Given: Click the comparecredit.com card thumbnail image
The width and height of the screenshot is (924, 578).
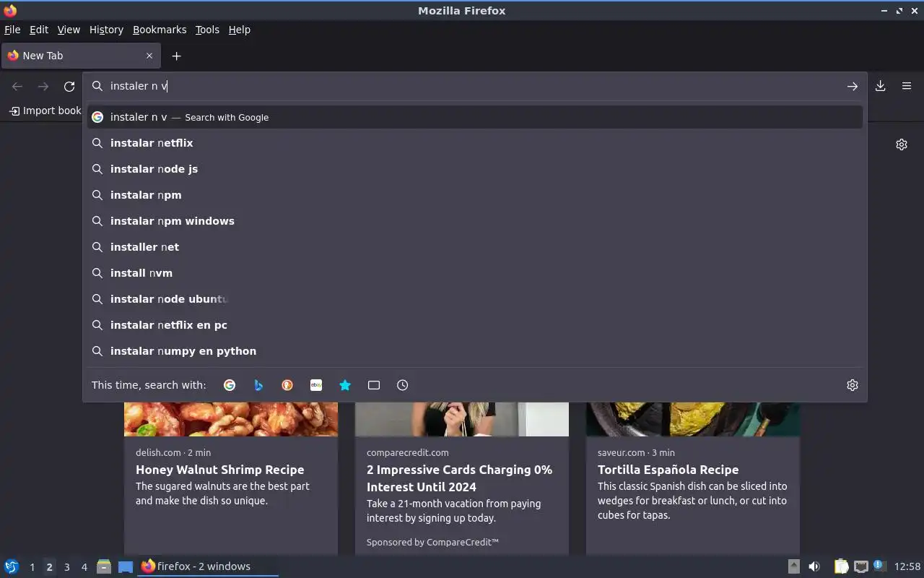Looking at the screenshot, I should [462, 419].
